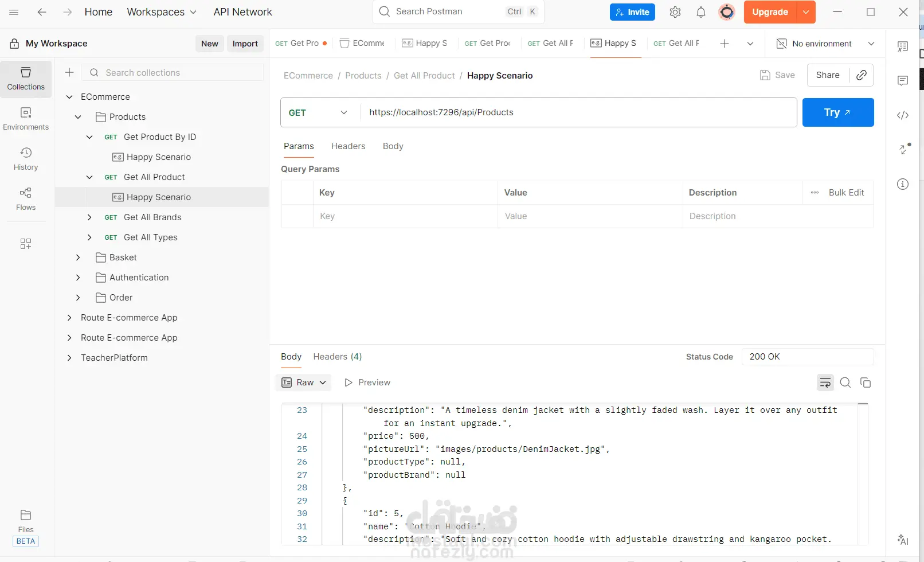Click the New button
This screenshot has width=924, height=562.
coord(210,44)
